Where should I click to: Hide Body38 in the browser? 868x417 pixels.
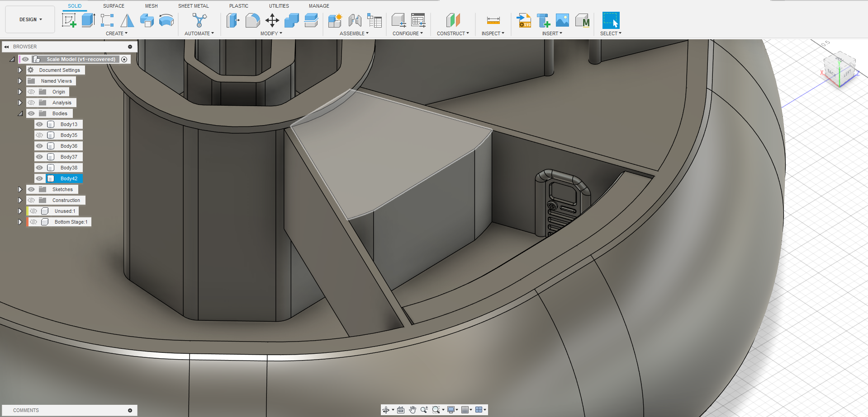(39, 168)
